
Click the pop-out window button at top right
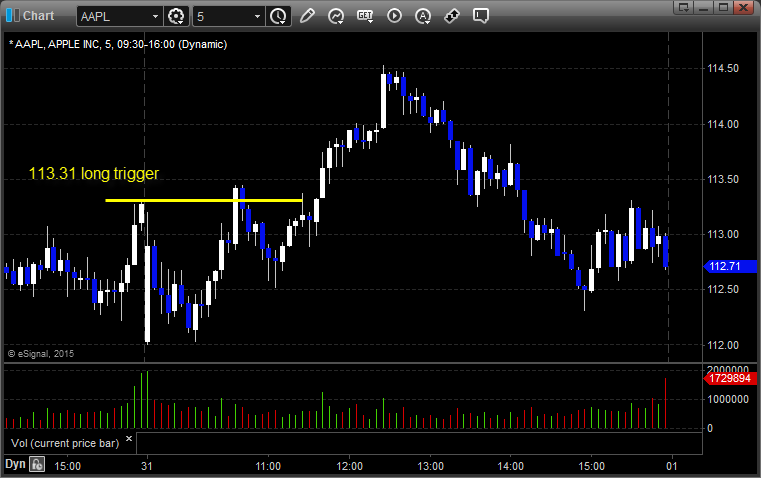pos(683,7)
